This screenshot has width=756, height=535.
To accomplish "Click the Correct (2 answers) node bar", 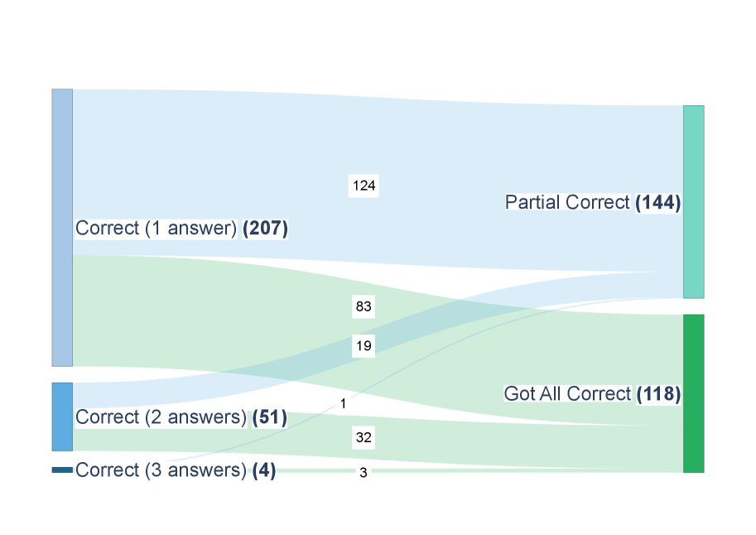I will 62,417.
